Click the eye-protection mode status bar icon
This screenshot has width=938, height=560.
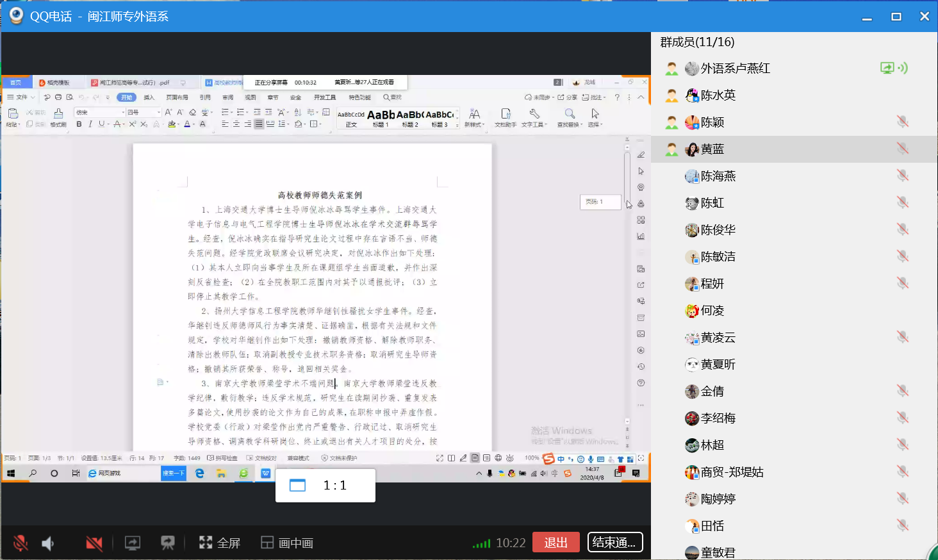click(510, 458)
